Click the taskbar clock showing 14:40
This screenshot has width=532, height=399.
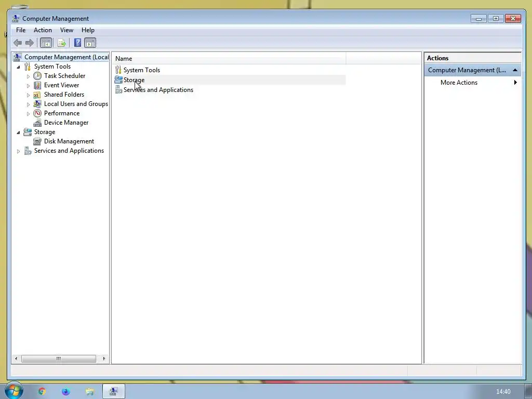click(x=503, y=392)
